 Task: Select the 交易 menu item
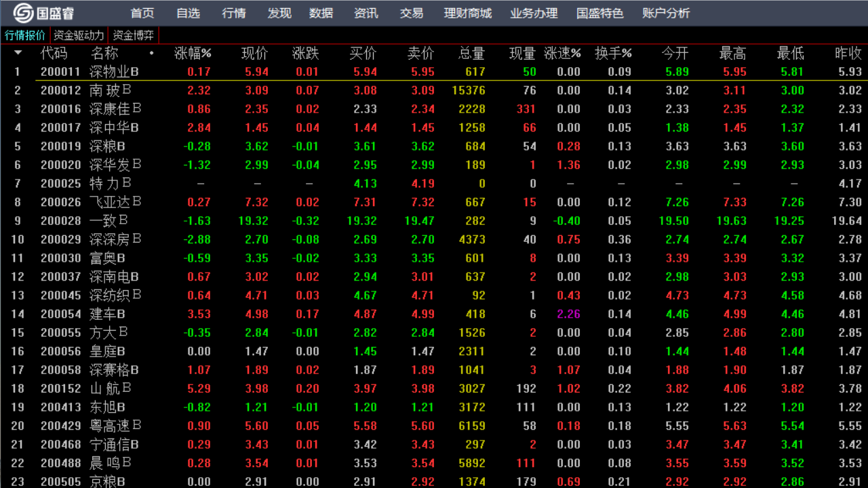(410, 12)
